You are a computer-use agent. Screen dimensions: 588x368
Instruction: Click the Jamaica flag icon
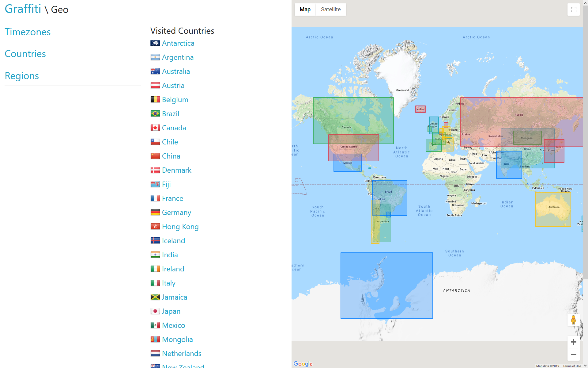click(x=155, y=297)
